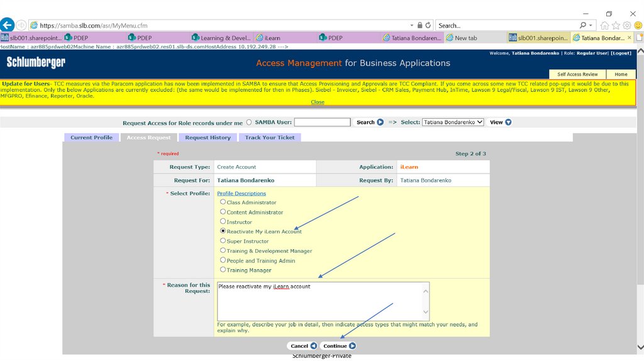
Task: Select Instructor profile option
Action: tap(223, 221)
